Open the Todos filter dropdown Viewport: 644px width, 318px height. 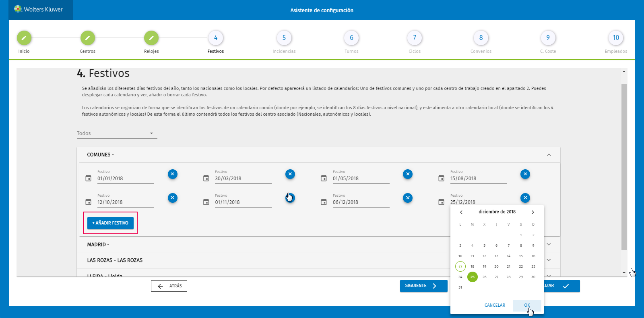pos(117,133)
